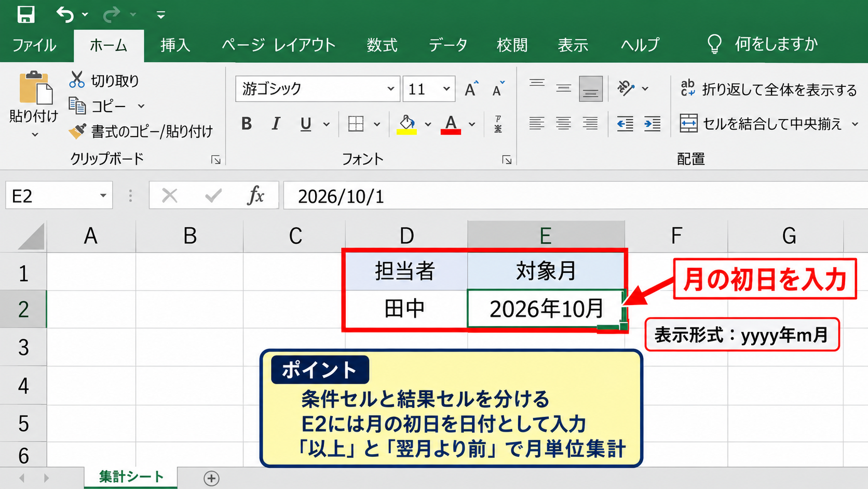
Task: Expand the Name Box dropdown arrow
Action: [103, 196]
